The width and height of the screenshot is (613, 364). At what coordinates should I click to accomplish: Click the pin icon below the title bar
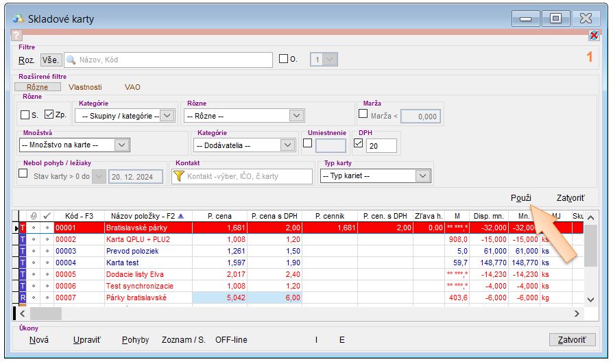click(594, 36)
